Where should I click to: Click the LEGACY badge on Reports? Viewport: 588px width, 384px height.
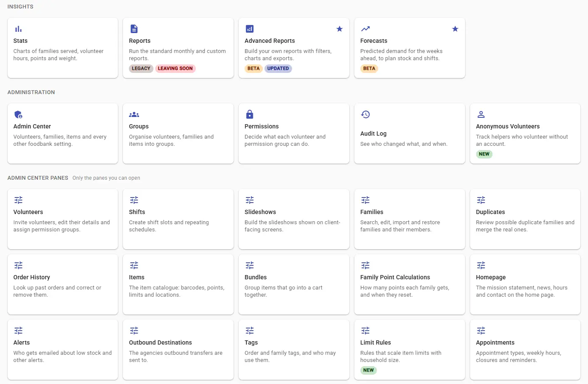point(141,69)
